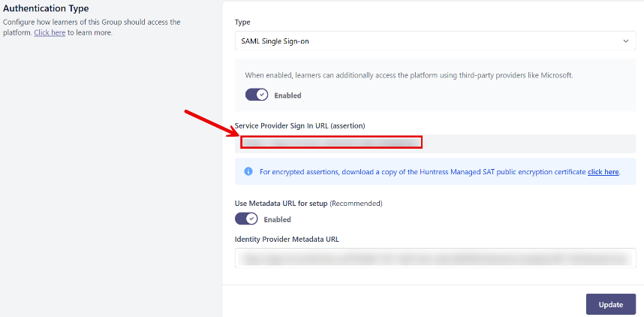644x317 pixels.
Task: Open the SAML Single Sign-on type selector
Action: point(435,41)
